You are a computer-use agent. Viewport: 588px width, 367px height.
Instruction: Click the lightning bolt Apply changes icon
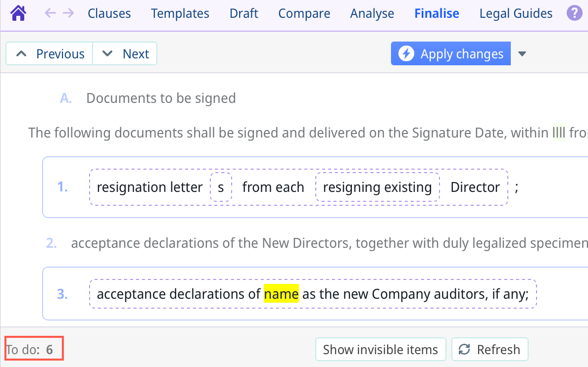(406, 53)
